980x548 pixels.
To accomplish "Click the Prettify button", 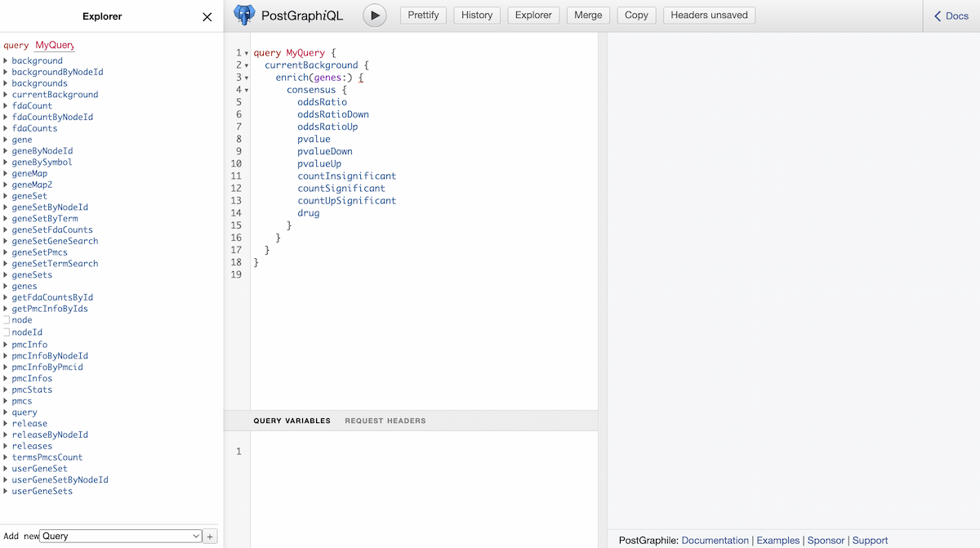I will [423, 15].
